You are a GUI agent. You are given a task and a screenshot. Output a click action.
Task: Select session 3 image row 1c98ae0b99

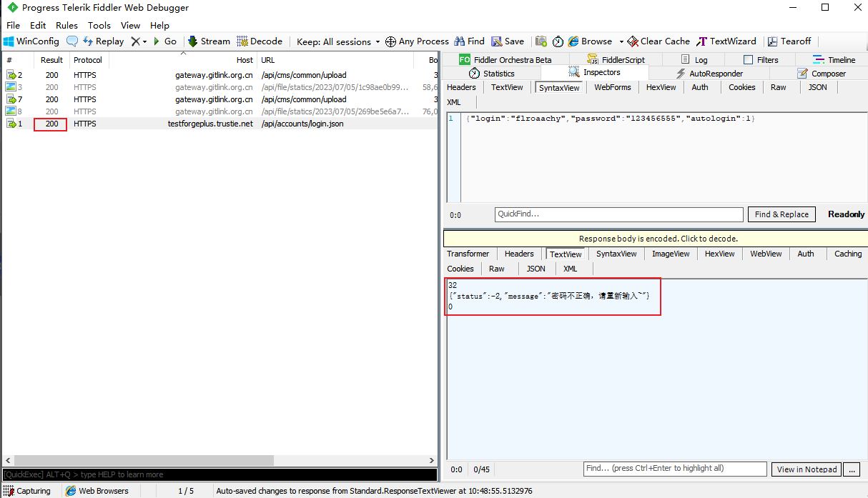click(x=220, y=87)
